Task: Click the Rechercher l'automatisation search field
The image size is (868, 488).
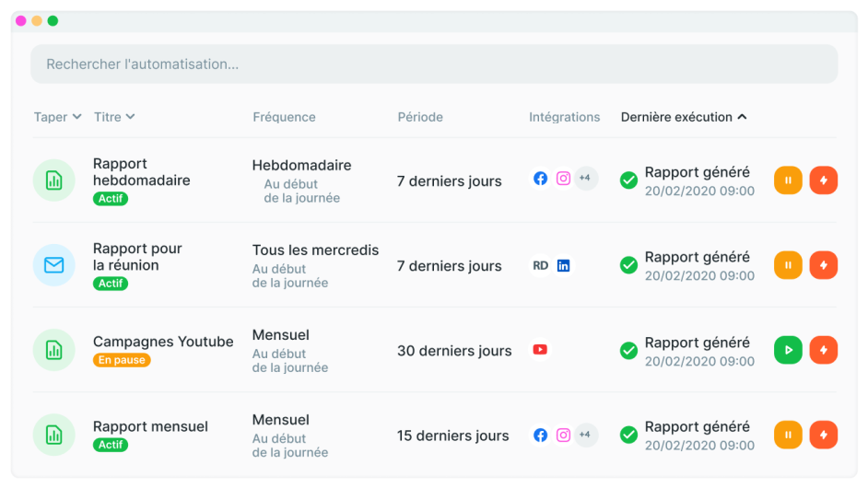Action: [434, 64]
